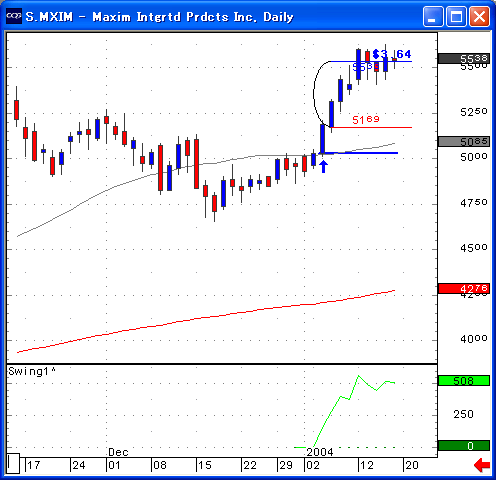Click the small box left of date axis
Viewport: 496px width, 480px height.
pyautogui.click(x=13, y=463)
